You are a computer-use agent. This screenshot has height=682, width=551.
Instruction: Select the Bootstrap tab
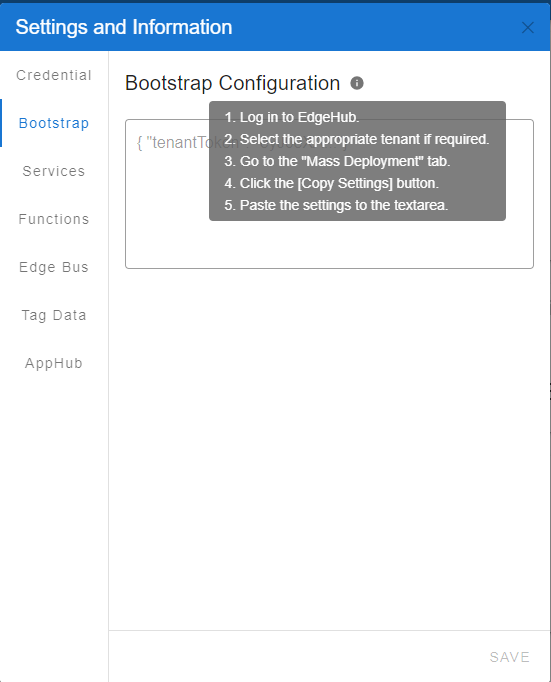coord(54,123)
